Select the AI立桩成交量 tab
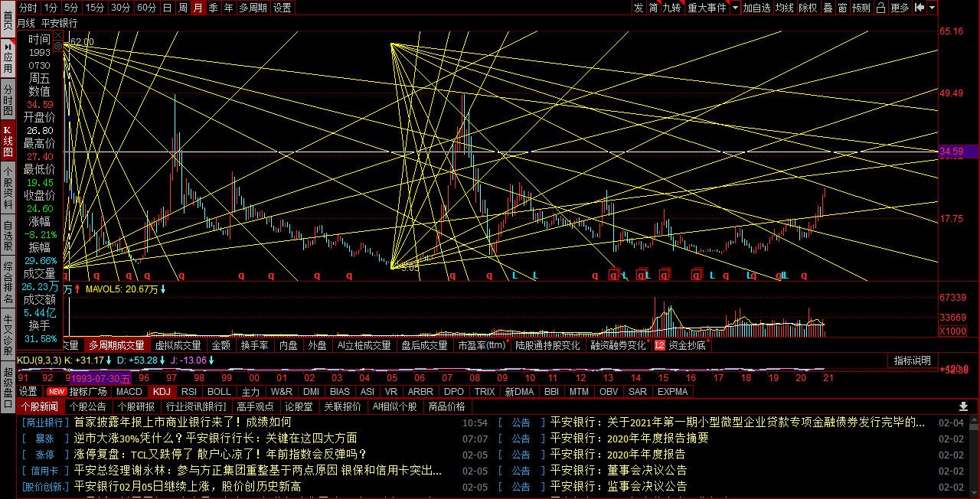The image size is (980, 499). 364,345
